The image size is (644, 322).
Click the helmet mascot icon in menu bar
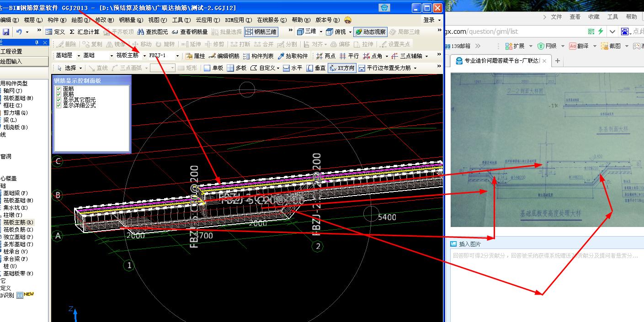click(x=348, y=20)
